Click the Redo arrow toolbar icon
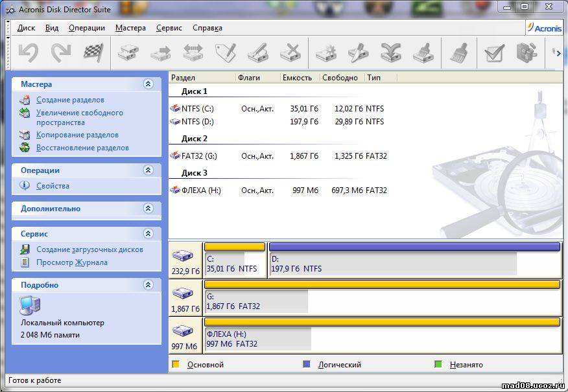This screenshot has width=568, height=392. click(x=61, y=53)
